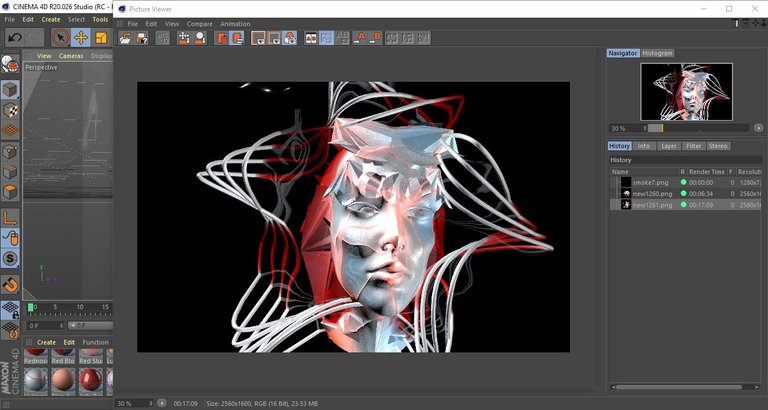This screenshot has height=410, width=768.
Task: Click the Stop Rendering icon in Picture Viewer
Action: (162, 38)
